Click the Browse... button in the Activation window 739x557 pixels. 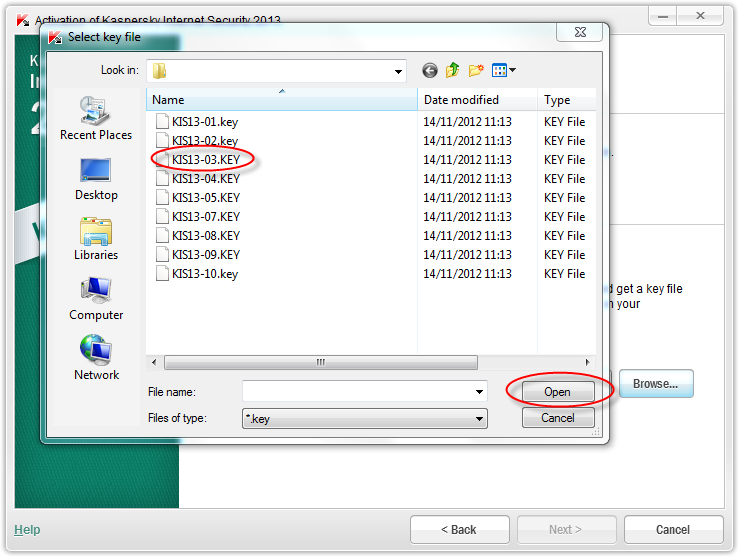tap(656, 384)
